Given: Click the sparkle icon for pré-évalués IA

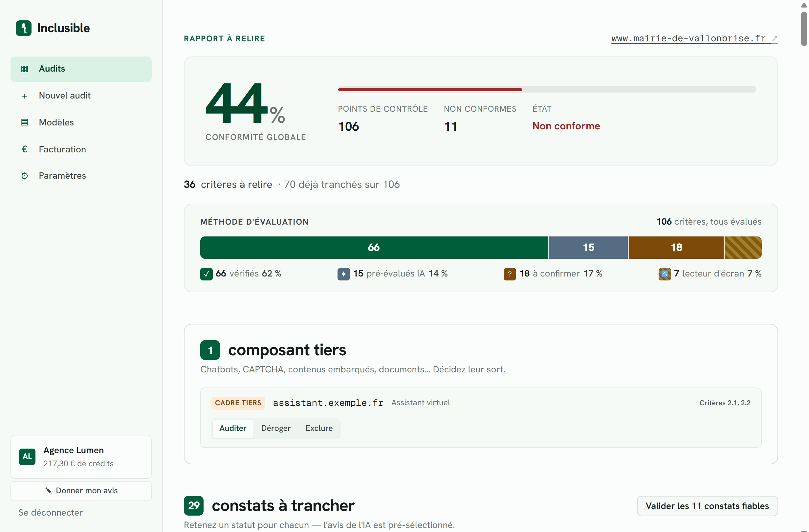Looking at the screenshot, I should [x=344, y=274].
